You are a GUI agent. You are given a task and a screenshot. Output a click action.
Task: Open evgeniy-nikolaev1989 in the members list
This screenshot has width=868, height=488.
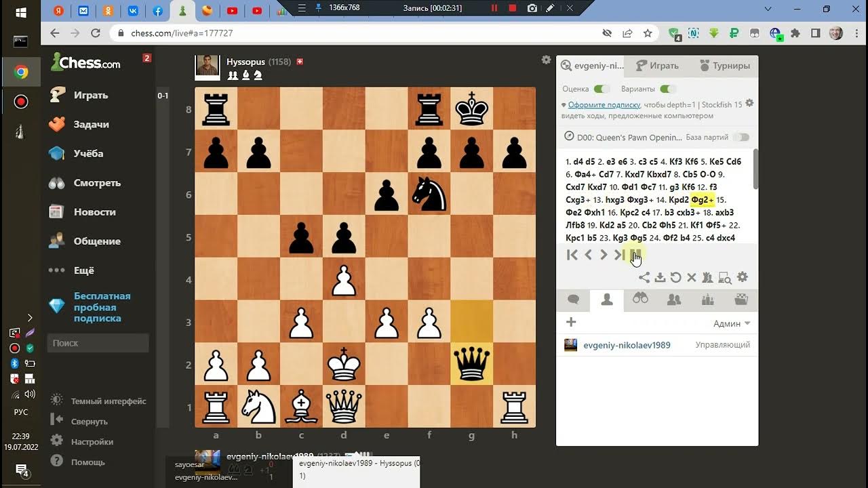pos(627,345)
